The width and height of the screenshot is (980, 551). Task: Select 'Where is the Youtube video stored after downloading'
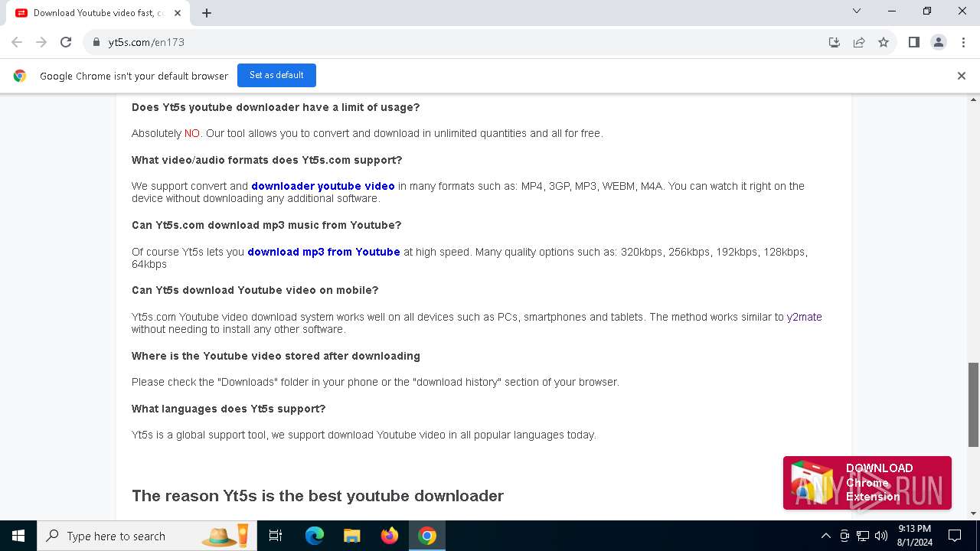276,356
